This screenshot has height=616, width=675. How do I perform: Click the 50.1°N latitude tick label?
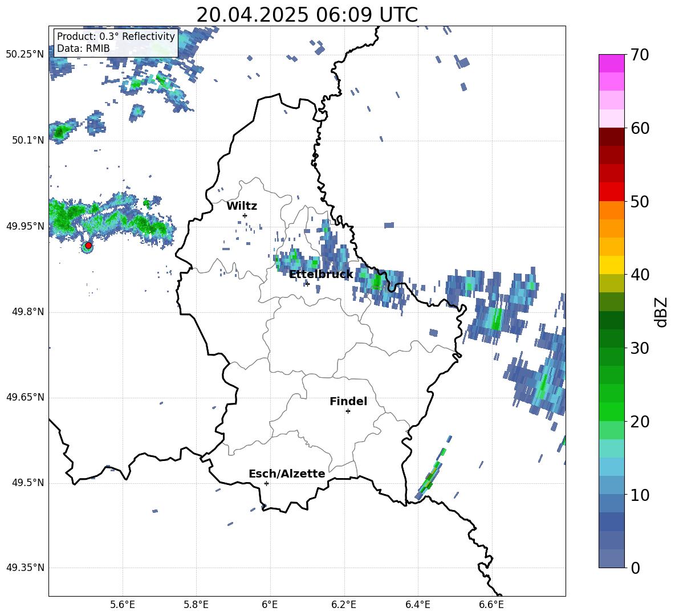coord(28,140)
